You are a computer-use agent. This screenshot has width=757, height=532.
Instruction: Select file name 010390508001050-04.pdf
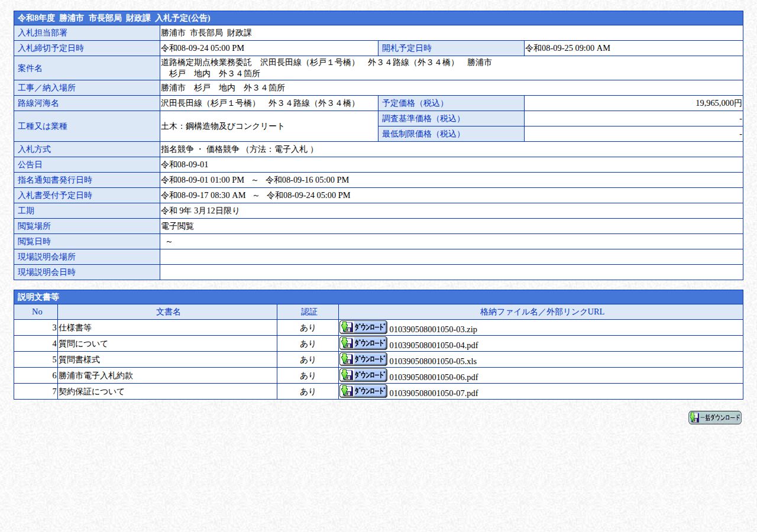434,345
